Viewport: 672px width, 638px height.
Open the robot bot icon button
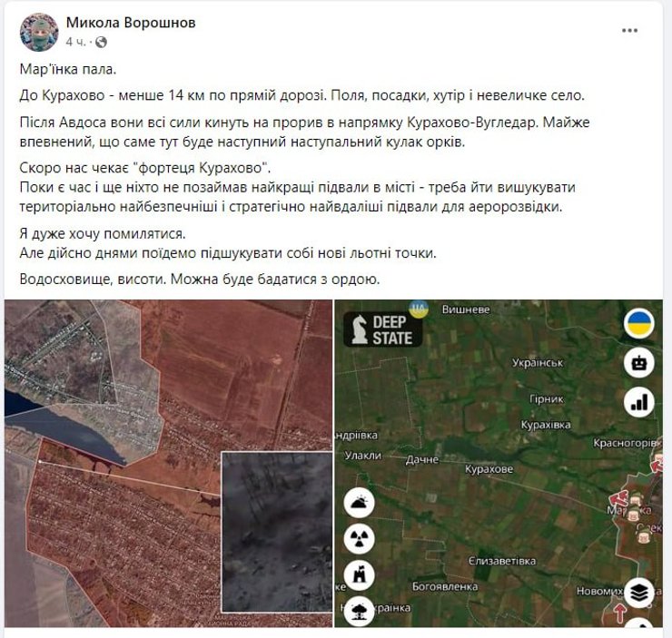tap(639, 363)
